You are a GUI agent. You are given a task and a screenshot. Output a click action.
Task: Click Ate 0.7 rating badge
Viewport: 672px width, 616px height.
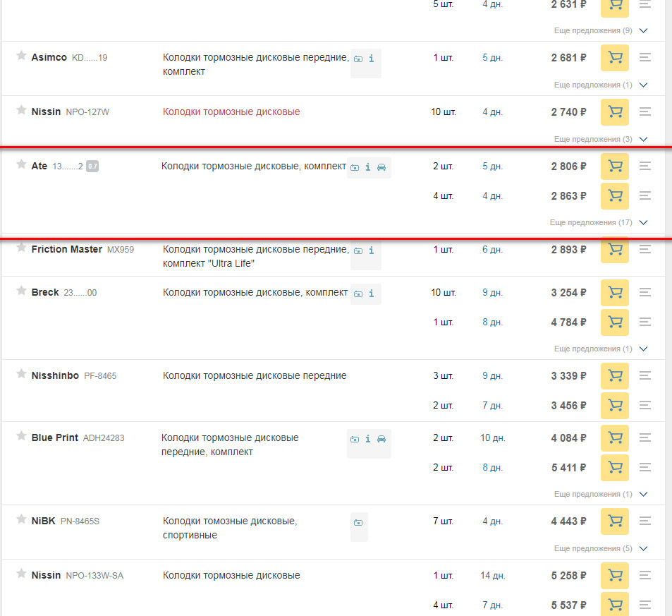tap(92, 166)
